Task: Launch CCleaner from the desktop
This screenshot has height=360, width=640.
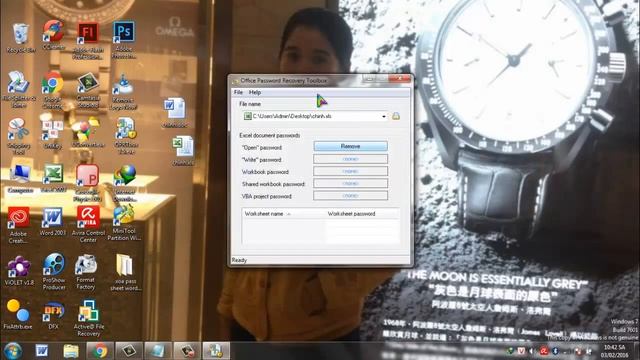Action: pos(53,36)
